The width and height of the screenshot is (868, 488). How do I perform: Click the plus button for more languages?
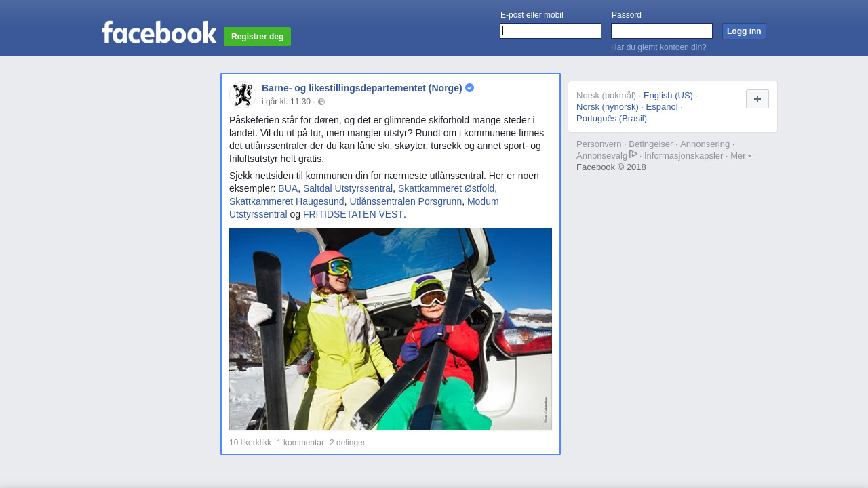757,99
